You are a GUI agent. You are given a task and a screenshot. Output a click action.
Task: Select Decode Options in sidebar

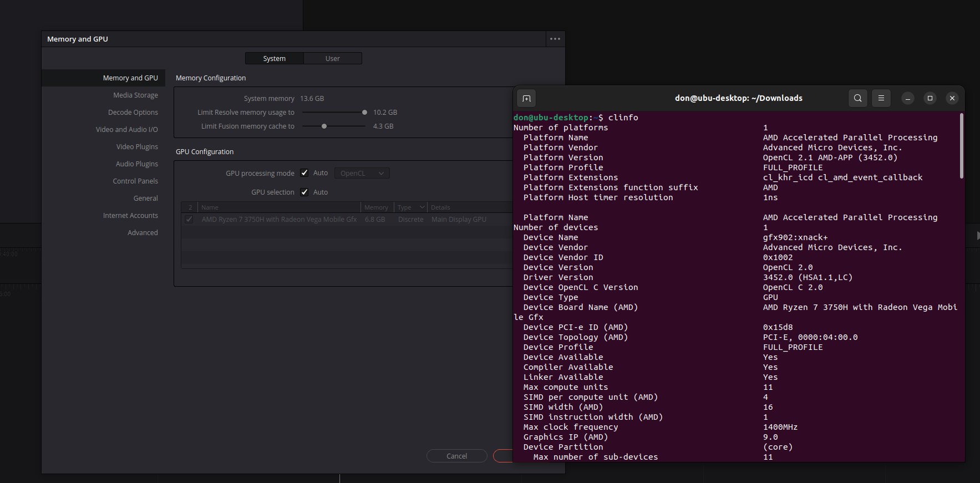[x=133, y=112]
